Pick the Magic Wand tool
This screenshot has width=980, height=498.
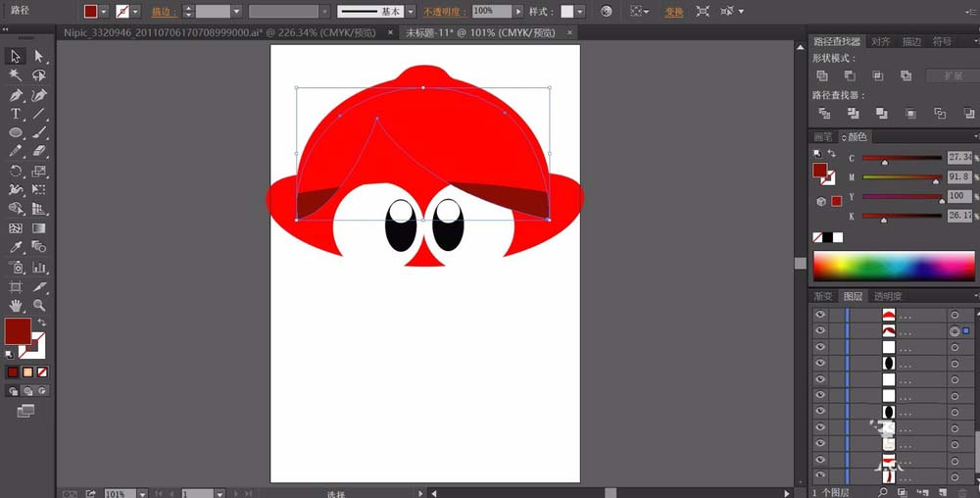(16, 75)
